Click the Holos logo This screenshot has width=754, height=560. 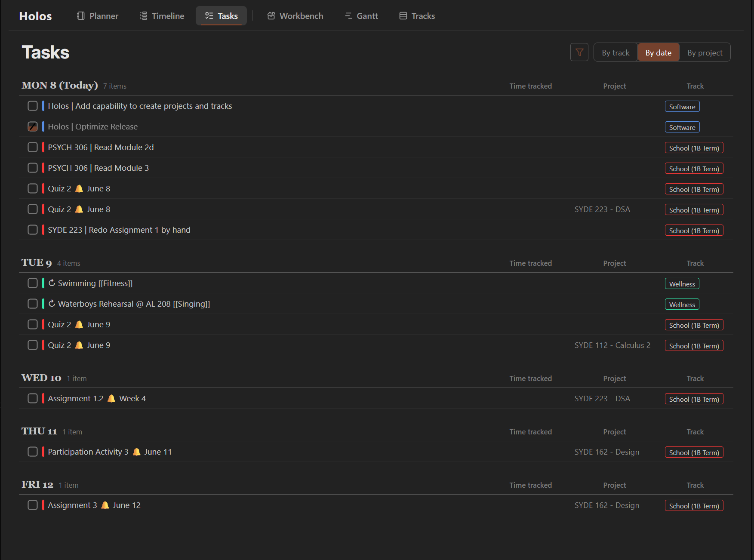[35, 16]
